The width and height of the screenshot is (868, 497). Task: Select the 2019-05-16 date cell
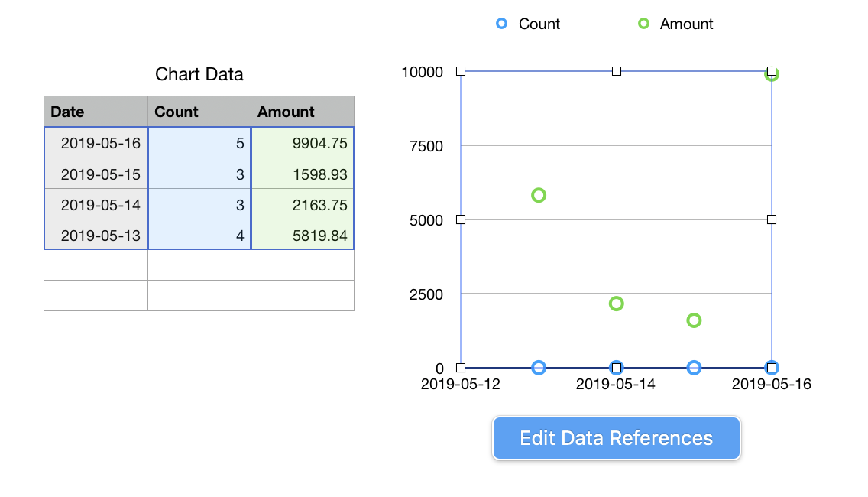click(x=96, y=143)
